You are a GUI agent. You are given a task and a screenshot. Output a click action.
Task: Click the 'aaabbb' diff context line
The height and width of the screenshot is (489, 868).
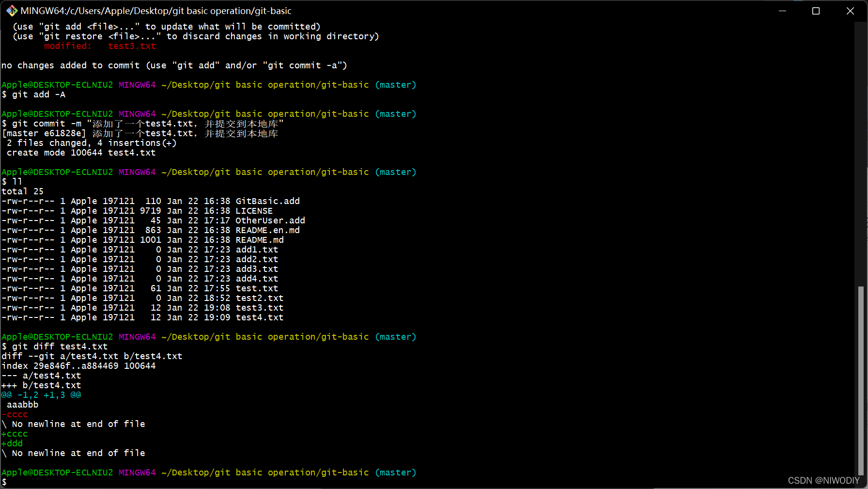coord(23,405)
